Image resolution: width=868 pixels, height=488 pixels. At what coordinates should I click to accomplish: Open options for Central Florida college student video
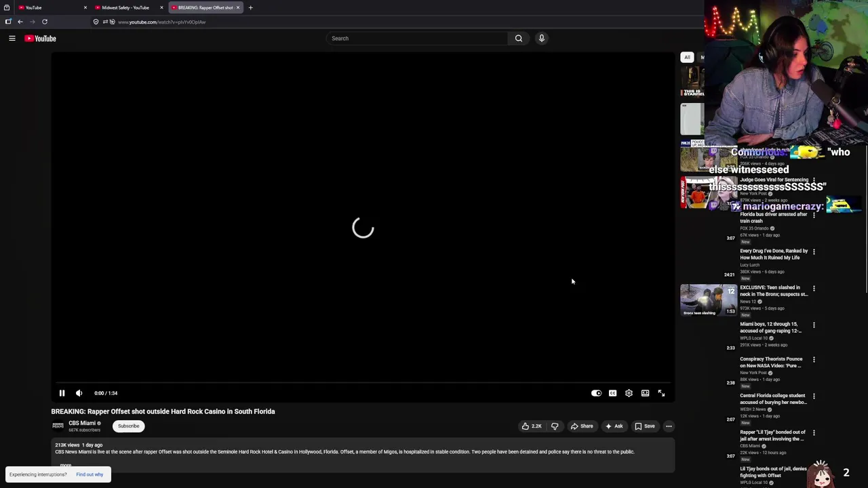(814, 396)
